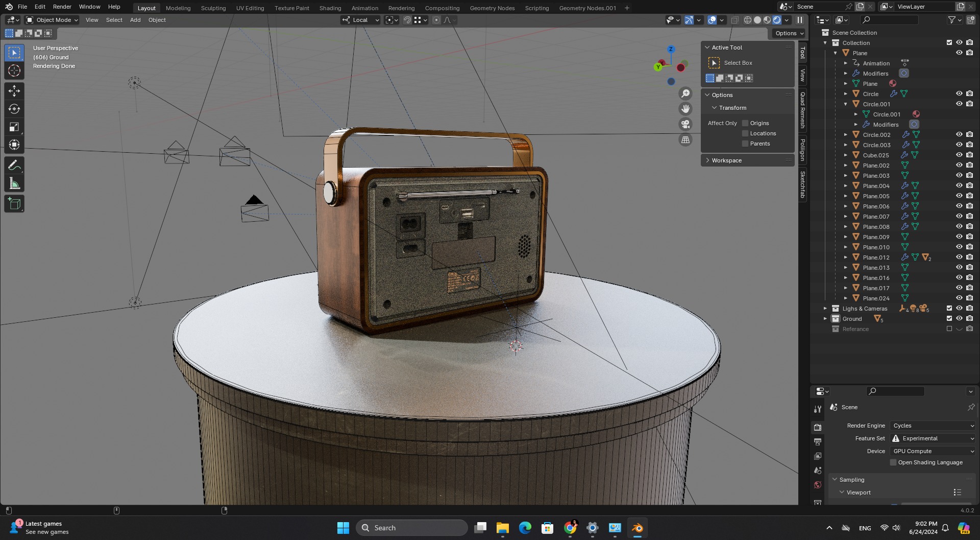The width and height of the screenshot is (980, 540).
Task: Activate the Transform tool
Action: point(14,145)
